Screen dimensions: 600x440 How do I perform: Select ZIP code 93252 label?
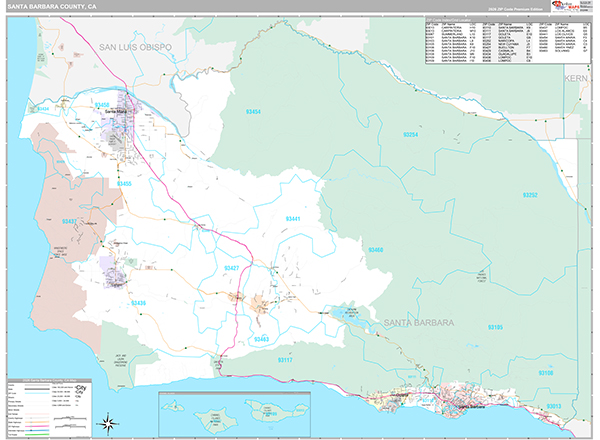[x=529, y=195]
